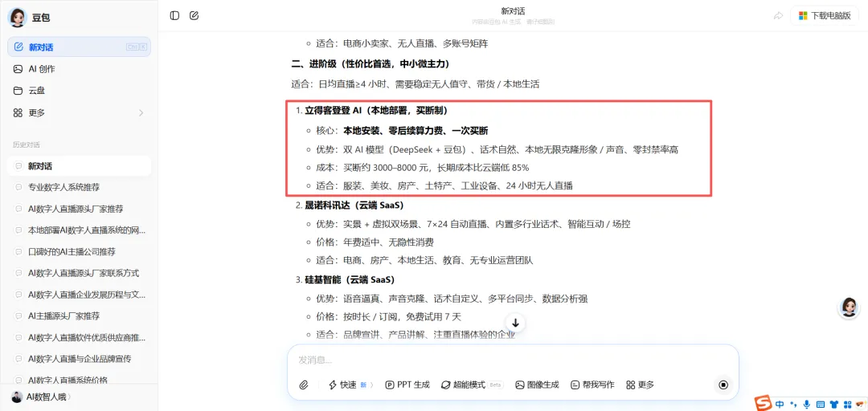
Task: Click heading 二、进阶级（性价比首选，中小微主力）
Action: [x=371, y=63]
